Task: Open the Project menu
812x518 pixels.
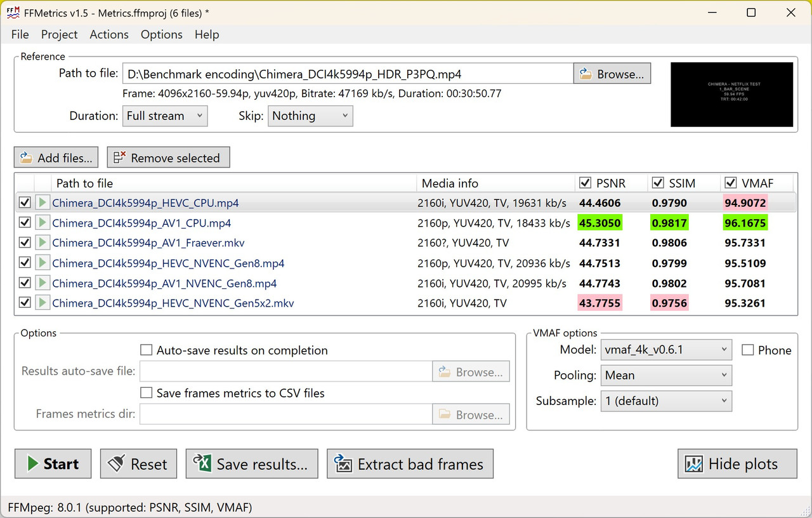Action: click(59, 34)
